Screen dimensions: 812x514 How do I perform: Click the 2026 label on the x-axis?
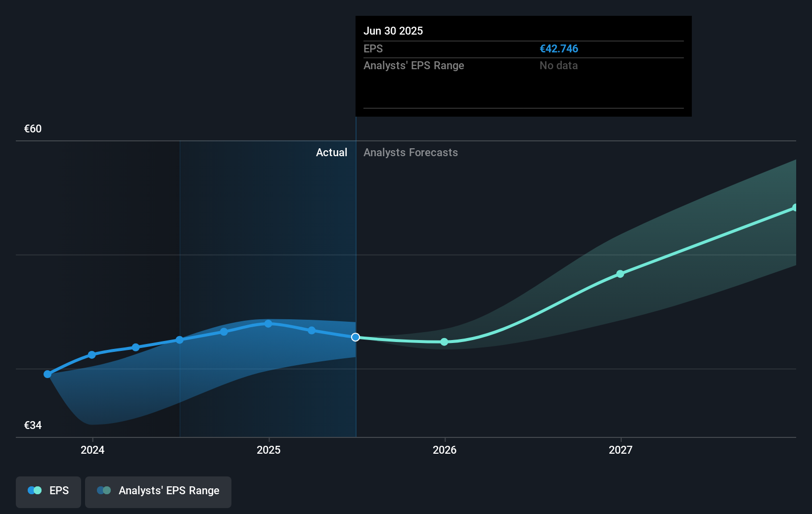444,450
